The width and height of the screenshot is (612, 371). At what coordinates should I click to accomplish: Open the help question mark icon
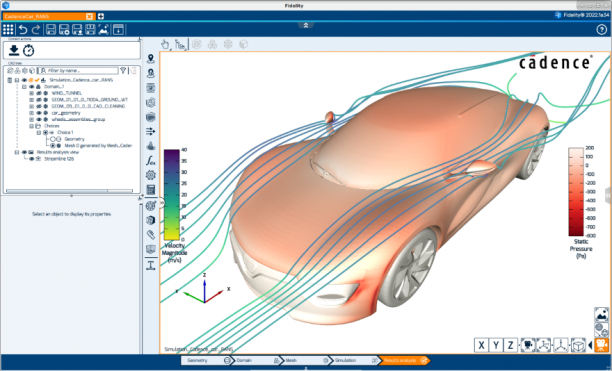click(x=601, y=30)
